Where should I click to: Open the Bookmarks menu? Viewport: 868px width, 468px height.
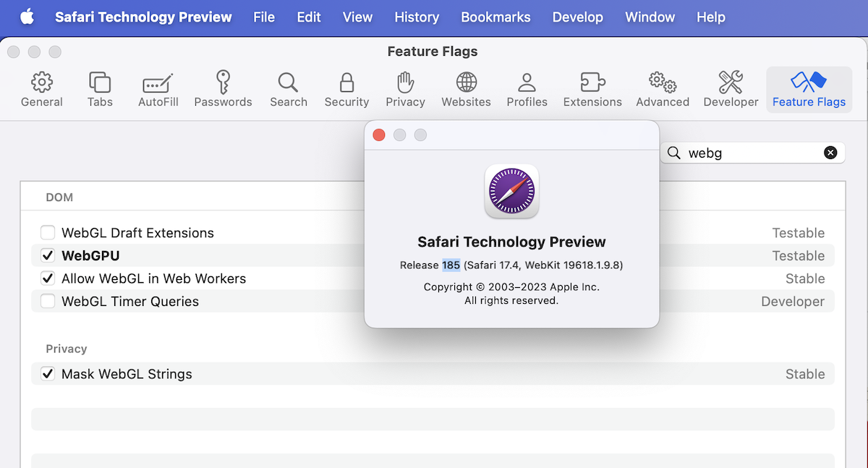pyautogui.click(x=495, y=17)
